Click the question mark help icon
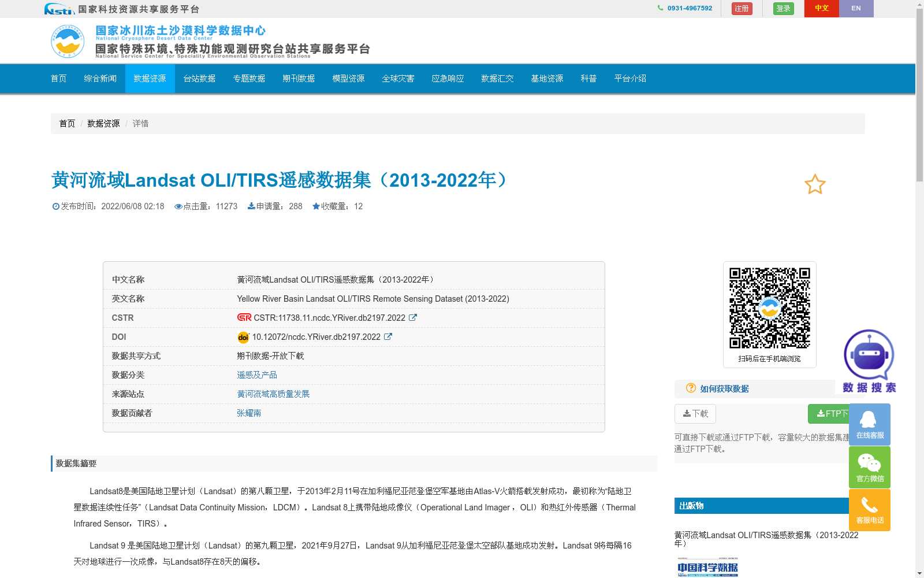This screenshot has height=578, width=924. tap(691, 388)
